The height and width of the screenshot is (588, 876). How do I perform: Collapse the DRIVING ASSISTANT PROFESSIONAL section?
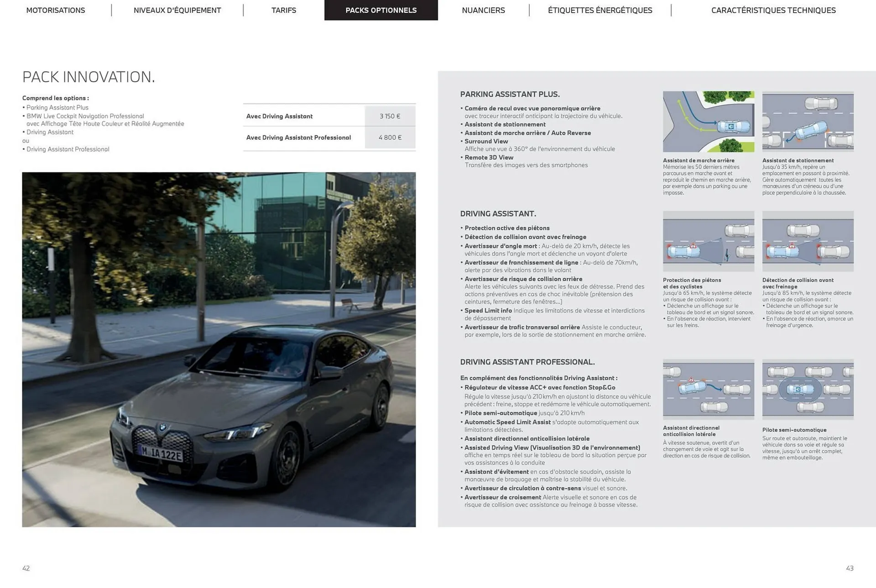pyautogui.click(x=527, y=362)
